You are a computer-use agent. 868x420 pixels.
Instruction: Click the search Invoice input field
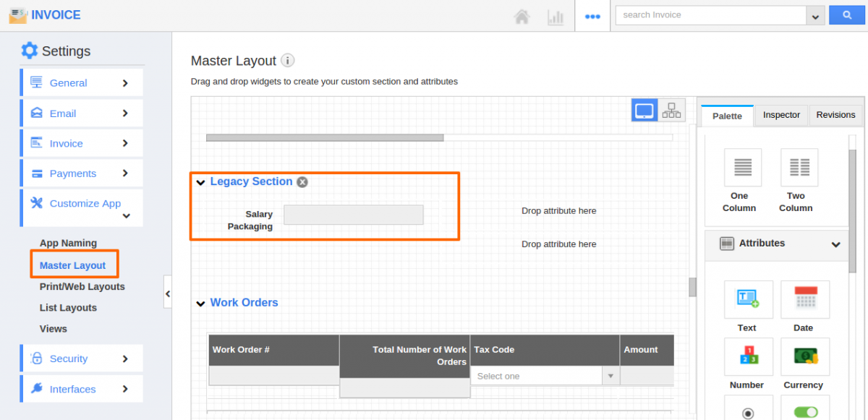click(x=711, y=15)
